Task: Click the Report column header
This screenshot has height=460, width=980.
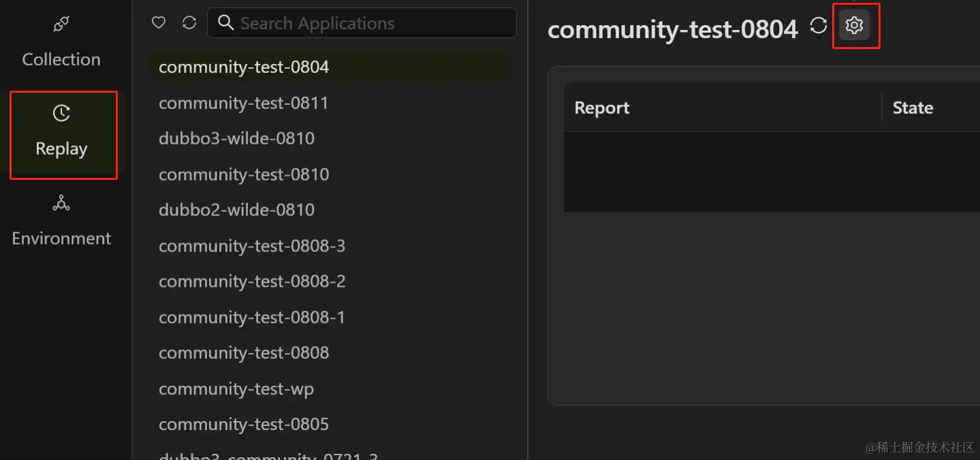Action: (723, 108)
